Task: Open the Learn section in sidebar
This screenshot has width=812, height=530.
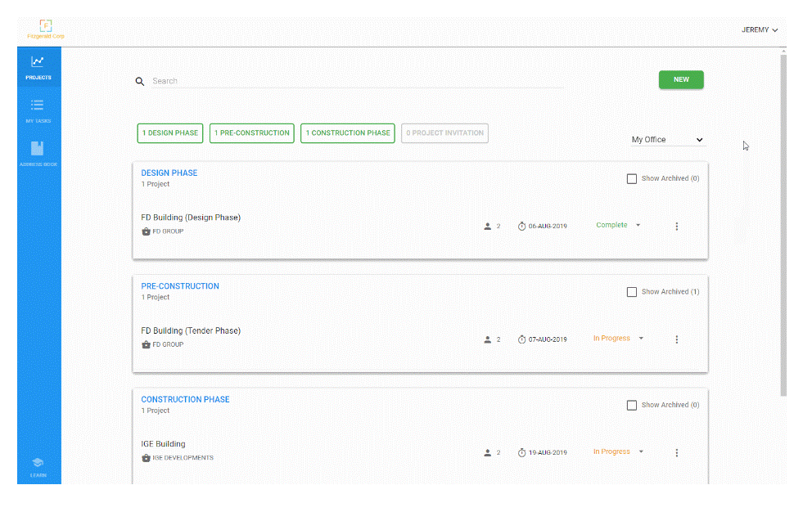Action: coord(38,467)
